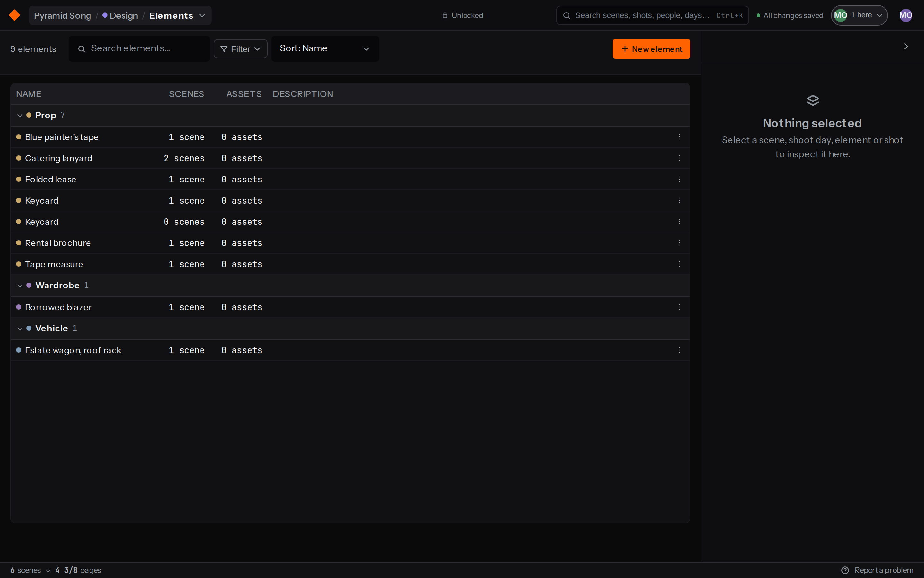Open options menu for Borrowed blazer
The width and height of the screenshot is (924, 578).
click(679, 307)
